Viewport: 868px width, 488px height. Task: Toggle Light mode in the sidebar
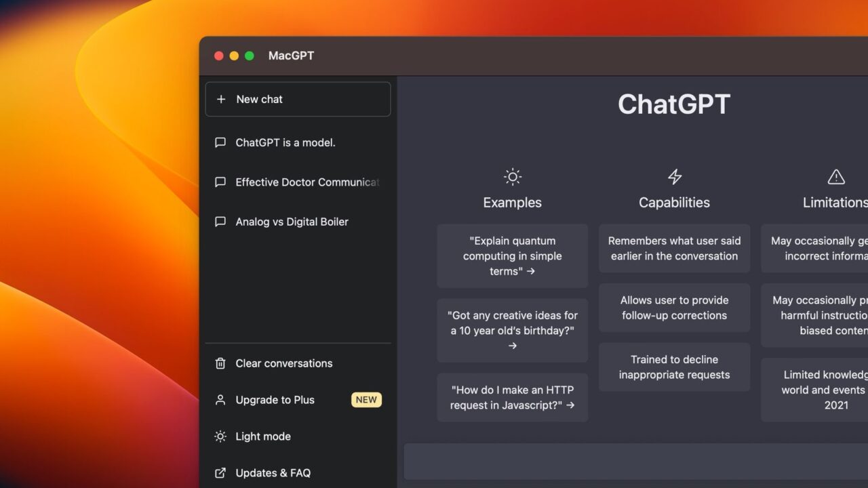coord(262,436)
